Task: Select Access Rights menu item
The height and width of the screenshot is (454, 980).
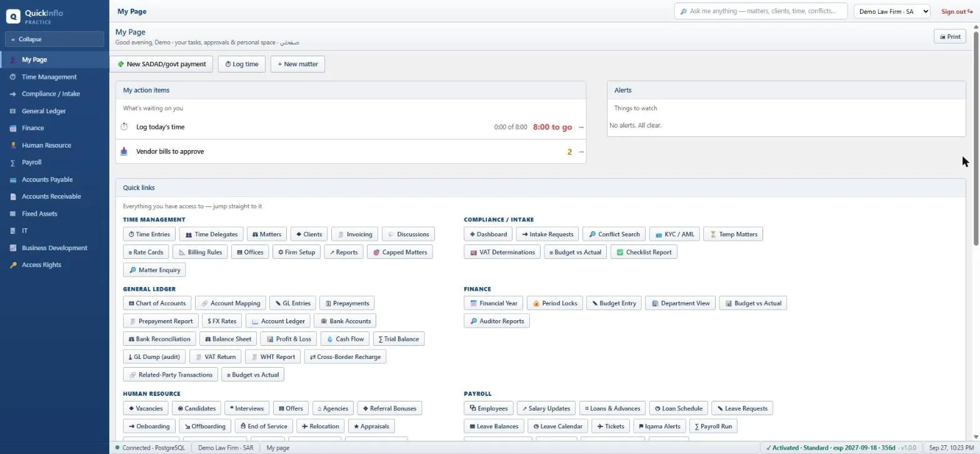Action: [54, 265]
